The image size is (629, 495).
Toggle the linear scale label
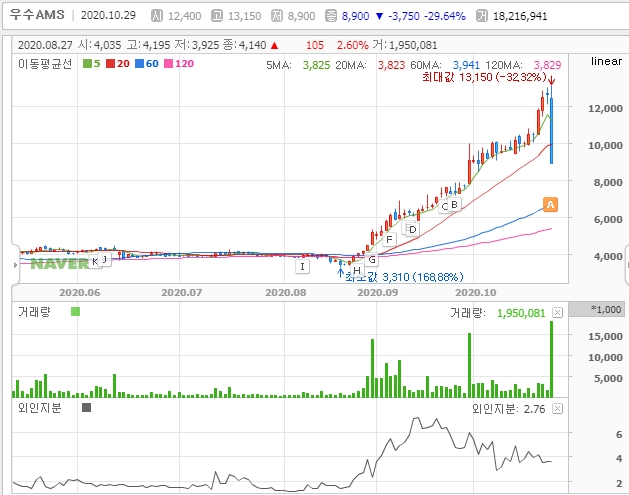(606, 61)
